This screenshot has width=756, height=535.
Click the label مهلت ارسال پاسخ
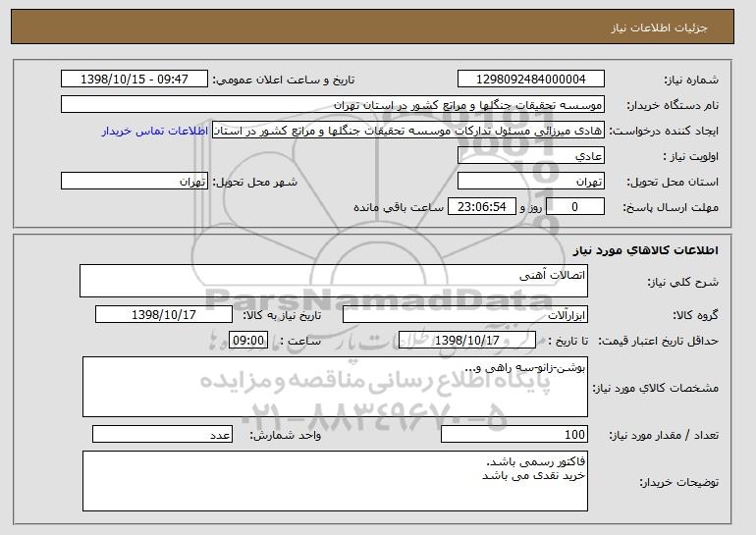click(671, 208)
